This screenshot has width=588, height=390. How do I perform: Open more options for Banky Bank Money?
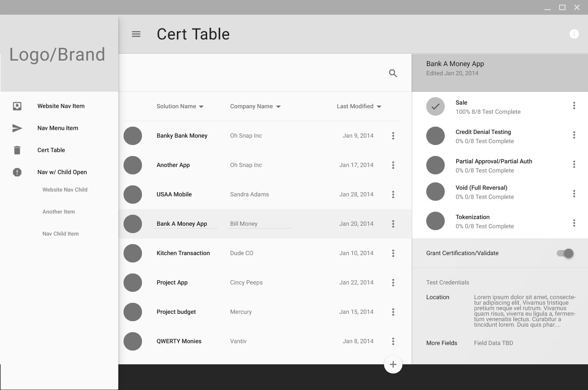[x=393, y=136]
